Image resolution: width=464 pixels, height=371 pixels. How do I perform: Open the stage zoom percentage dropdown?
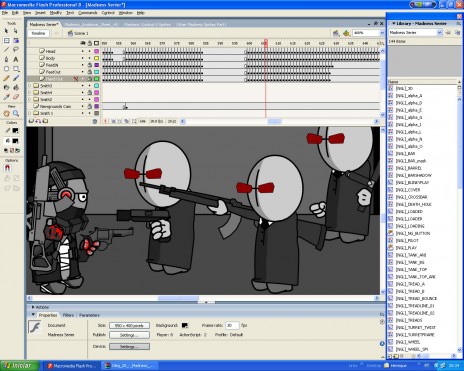coord(382,33)
